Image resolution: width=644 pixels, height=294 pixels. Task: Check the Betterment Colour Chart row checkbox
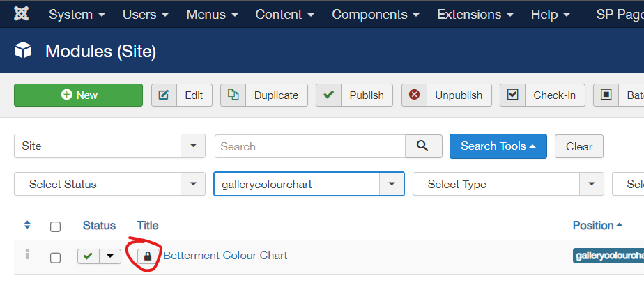(56, 258)
